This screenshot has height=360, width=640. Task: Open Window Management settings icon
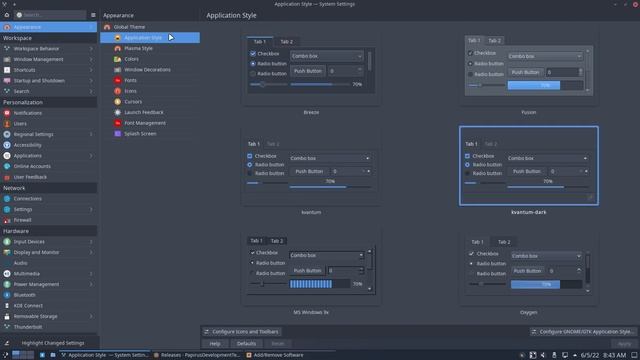(x=7, y=59)
